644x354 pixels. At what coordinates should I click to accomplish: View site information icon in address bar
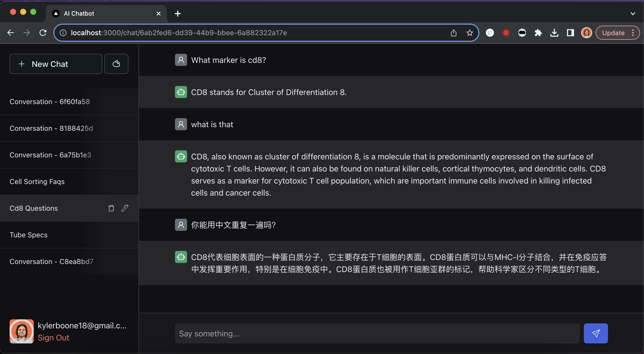[63, 33]
